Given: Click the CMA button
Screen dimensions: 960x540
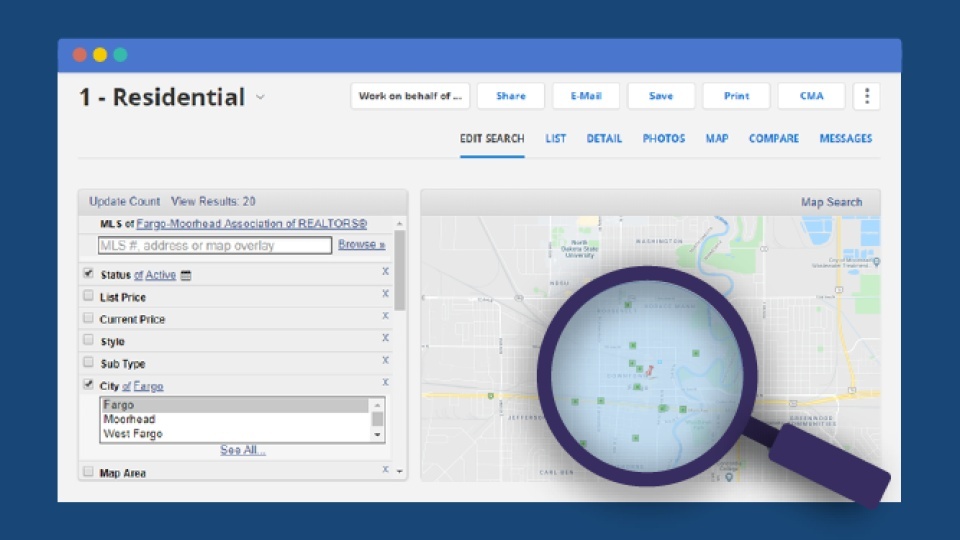Looking at the screenshot, I should point(811,96).
